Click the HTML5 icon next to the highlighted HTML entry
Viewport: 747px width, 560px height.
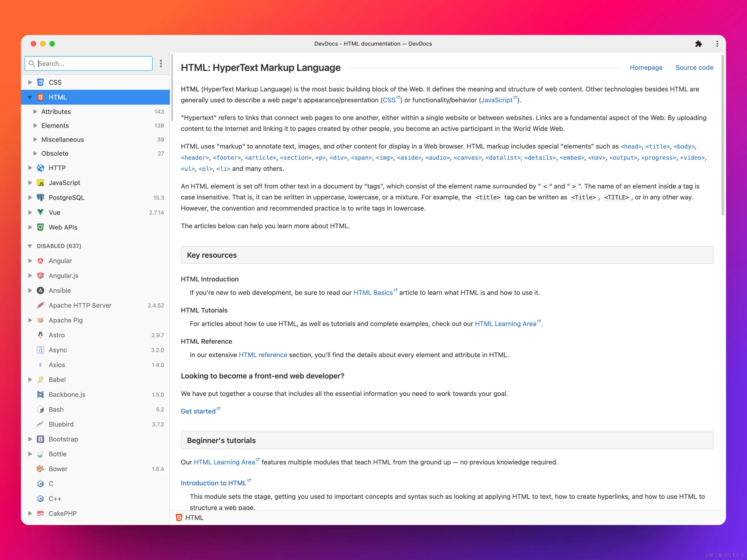(41, 97)
